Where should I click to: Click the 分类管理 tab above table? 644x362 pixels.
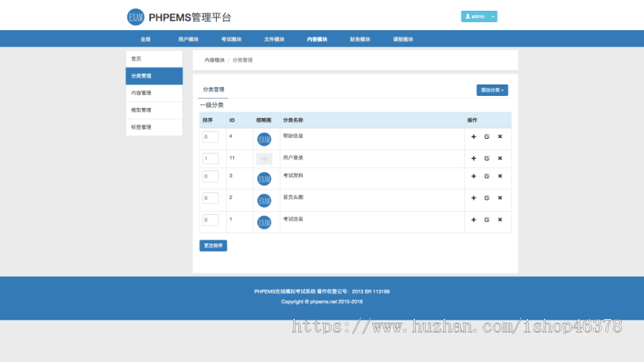[x=213, y=89]
